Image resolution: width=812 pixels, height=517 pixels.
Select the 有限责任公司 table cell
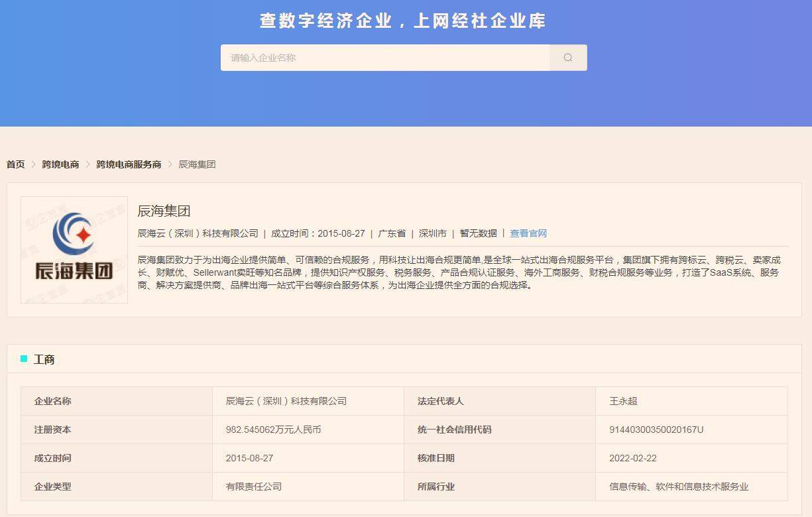click(308, 487)
